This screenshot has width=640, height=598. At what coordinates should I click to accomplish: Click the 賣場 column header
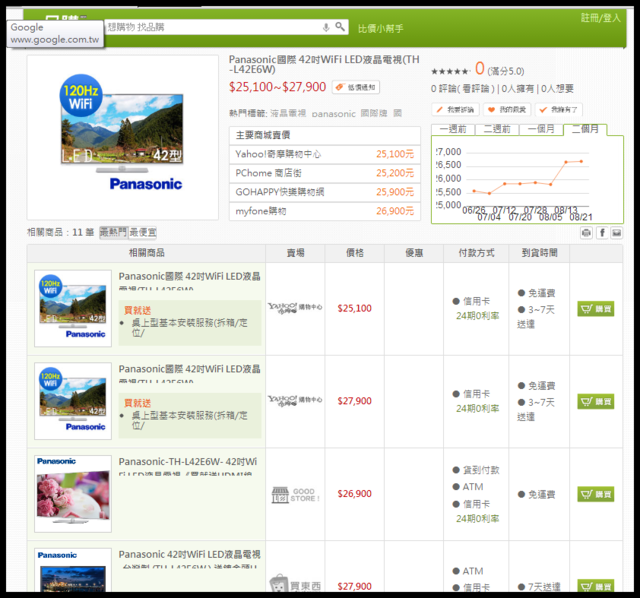[296, 253]
